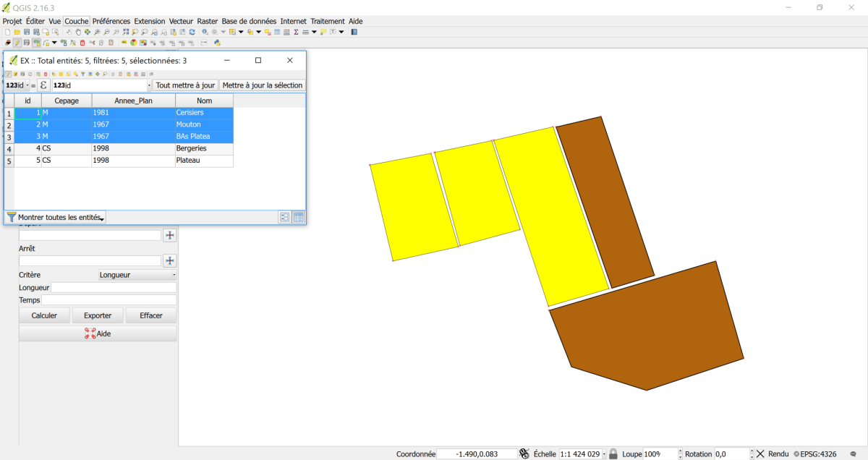Screen dimensions: 868x460
Task: Open the Python console icon
Action: coord(218,43)
